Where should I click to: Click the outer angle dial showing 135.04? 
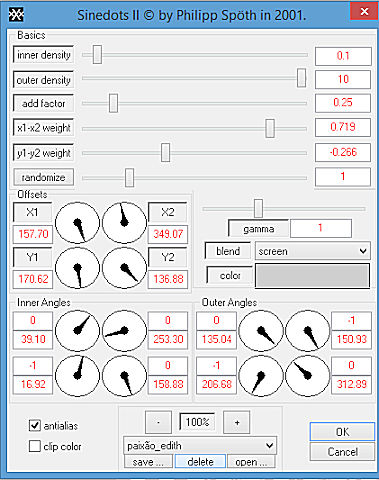(261, 331)
